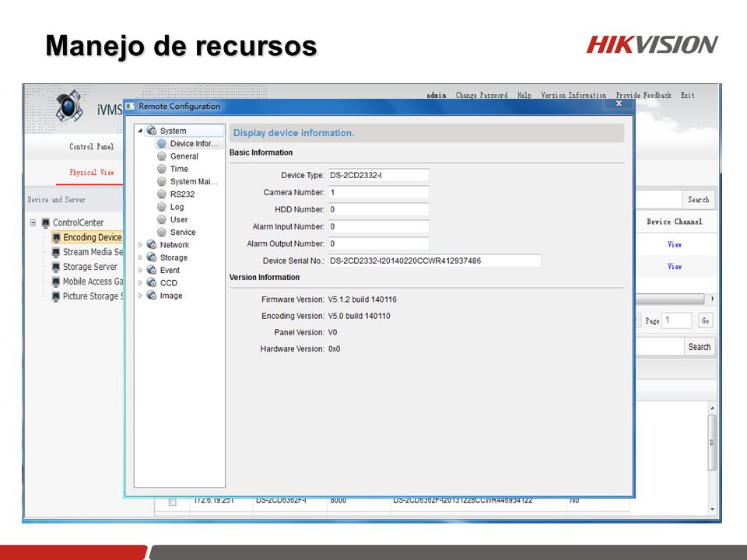Click the Image globe icon
Image resolution: width=747 pixels, height=560 pixels.
(152, 296)
